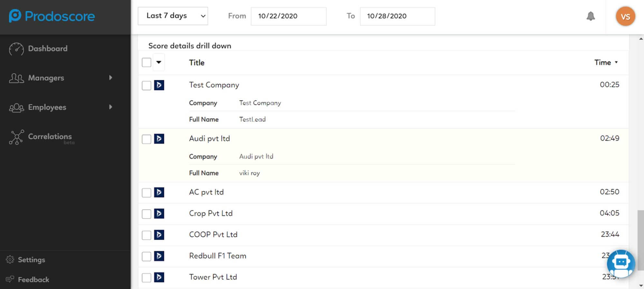Image resolution: width=644 pixels, height=289 pixels.
Task: Click the Score details drill down heading
Action: (190, 46)
